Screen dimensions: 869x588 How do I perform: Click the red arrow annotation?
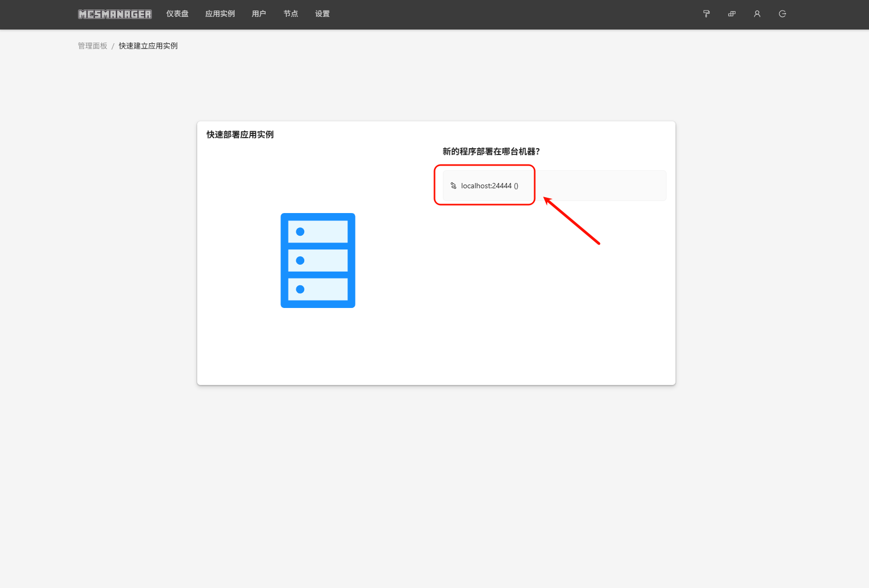[x=572, y=221]
